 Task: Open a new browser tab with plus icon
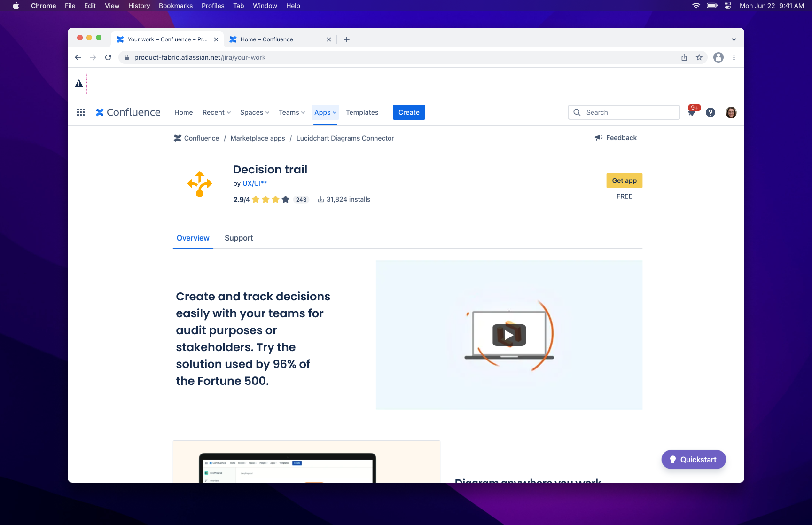point(347,39)
